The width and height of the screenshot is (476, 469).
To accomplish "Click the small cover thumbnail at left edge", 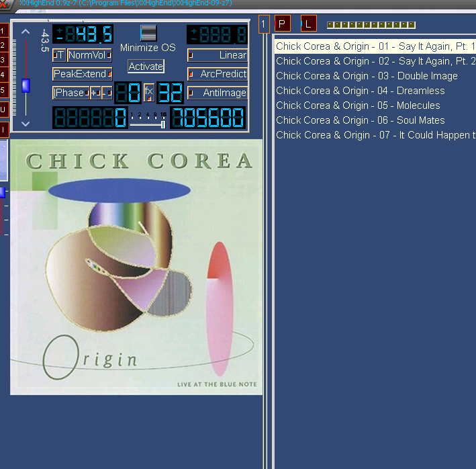I will (x=3, y=161).
